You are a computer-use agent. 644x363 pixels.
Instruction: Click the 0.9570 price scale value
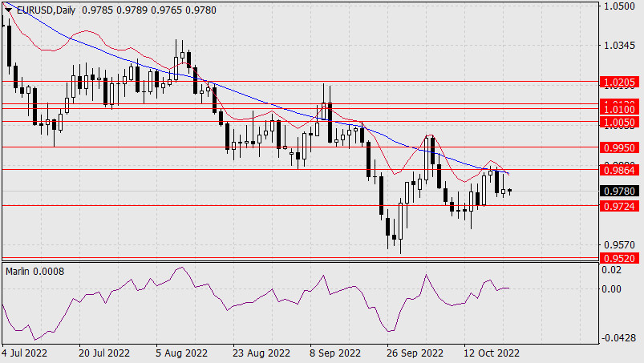pyautogui.click(x=619, y=245)
